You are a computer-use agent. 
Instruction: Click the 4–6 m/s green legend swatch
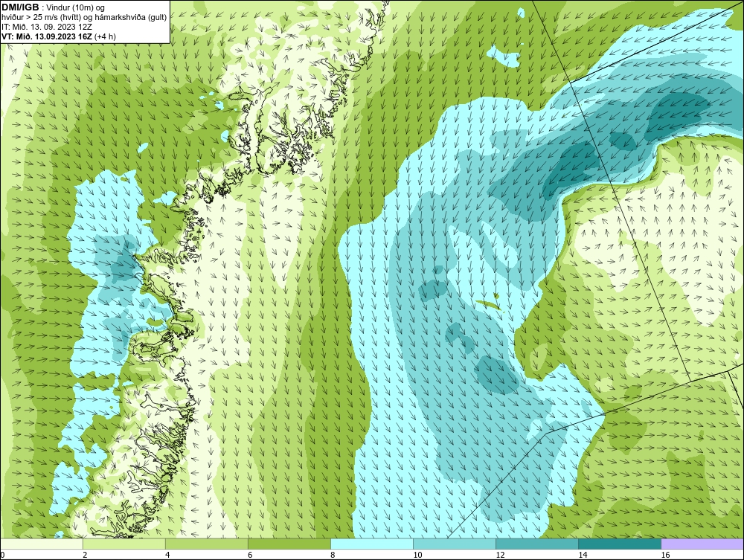click(x=206, y=544)
